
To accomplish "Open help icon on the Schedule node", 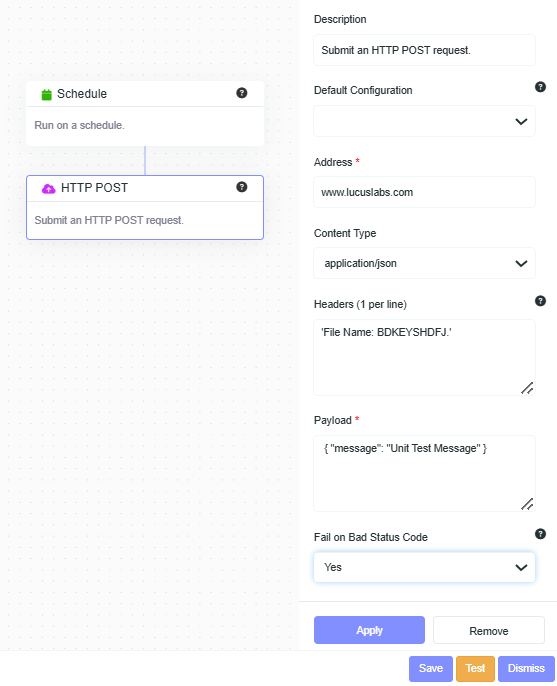I will 242,93.
